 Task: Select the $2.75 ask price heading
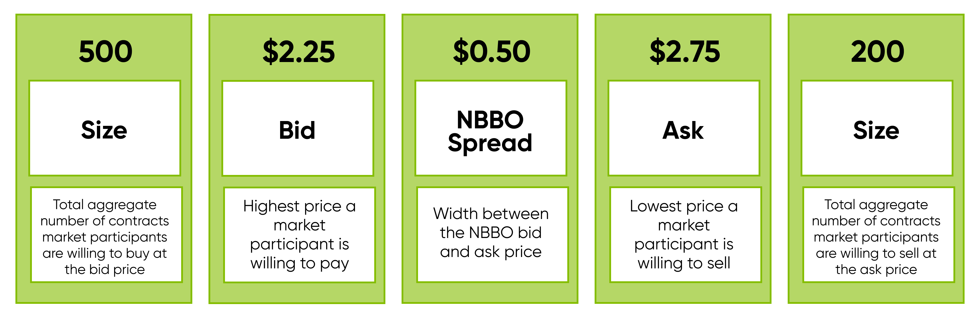[x=684, y=51]
